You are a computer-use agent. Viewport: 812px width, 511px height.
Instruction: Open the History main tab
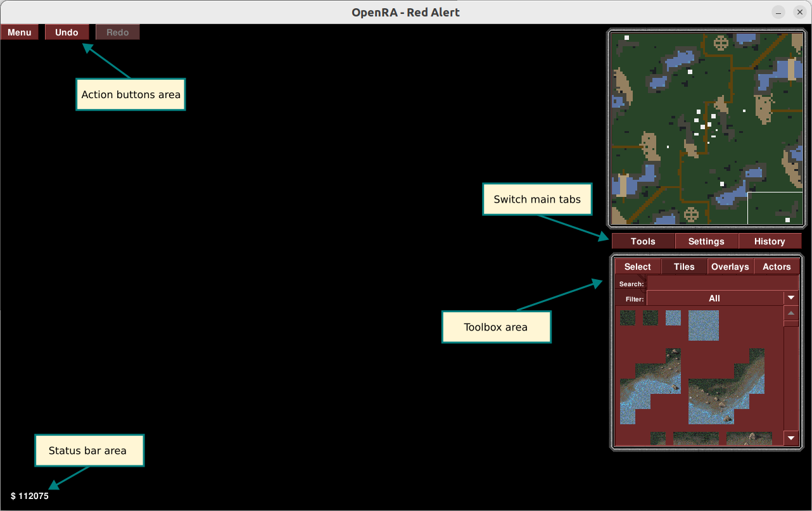tap(770, 241)
